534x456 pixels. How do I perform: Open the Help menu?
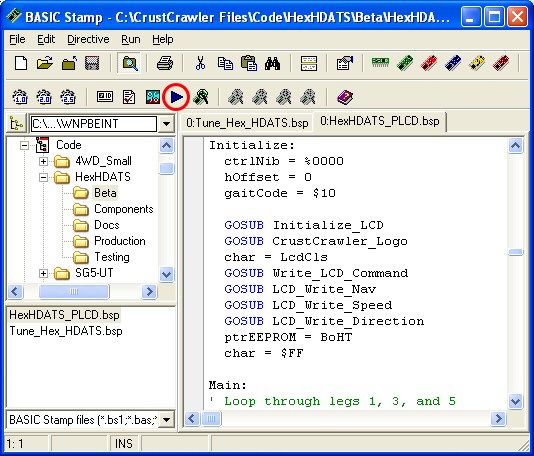(x=162, y=40)
